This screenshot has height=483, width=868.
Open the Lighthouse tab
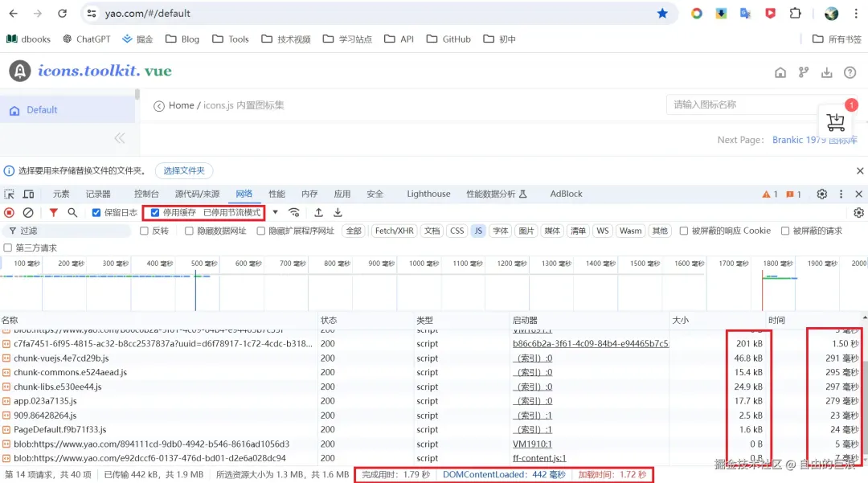(x=428, y=194)
